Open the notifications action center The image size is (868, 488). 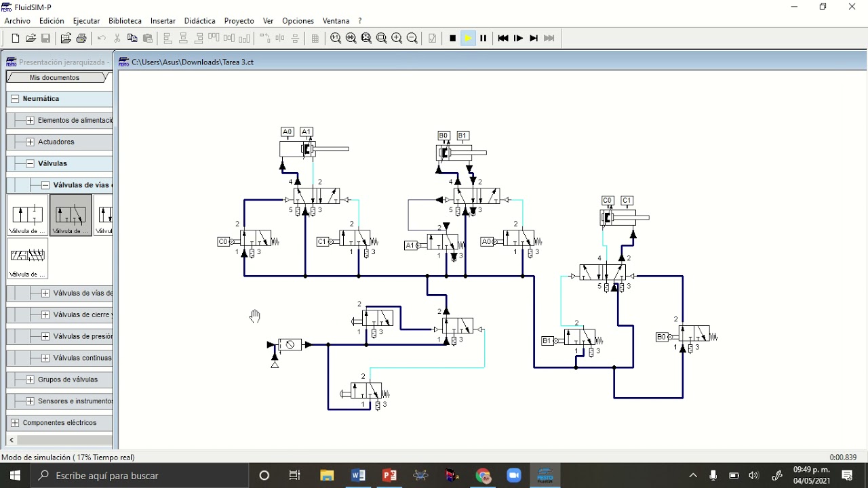pyautogui.click(x=847, y=476)
